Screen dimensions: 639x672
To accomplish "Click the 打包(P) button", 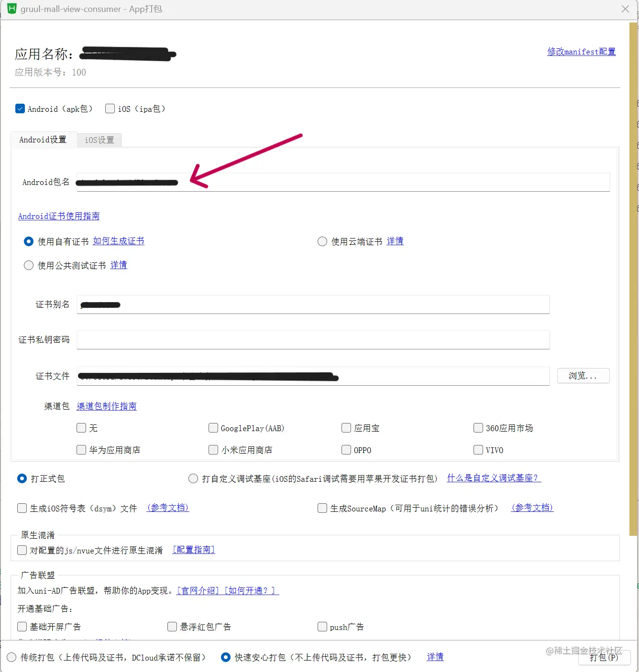I will [x=604, y=657].
